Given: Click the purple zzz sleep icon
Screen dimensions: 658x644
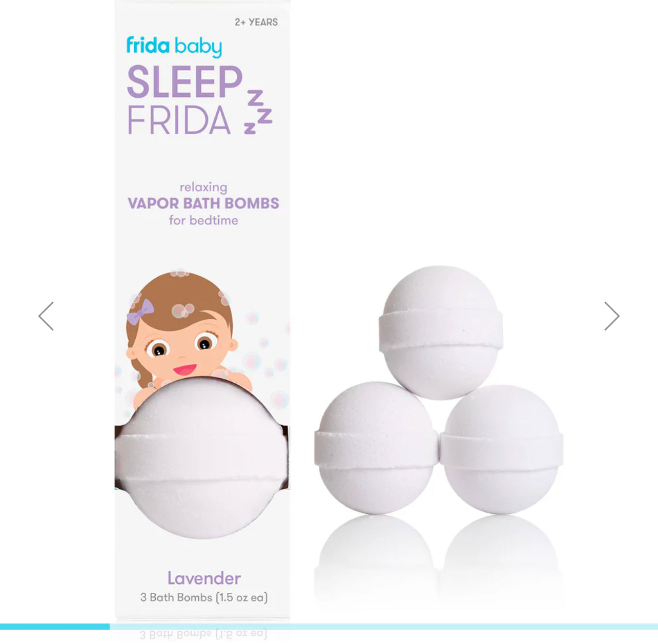Looking at the screenshot, I should point(258,112).
